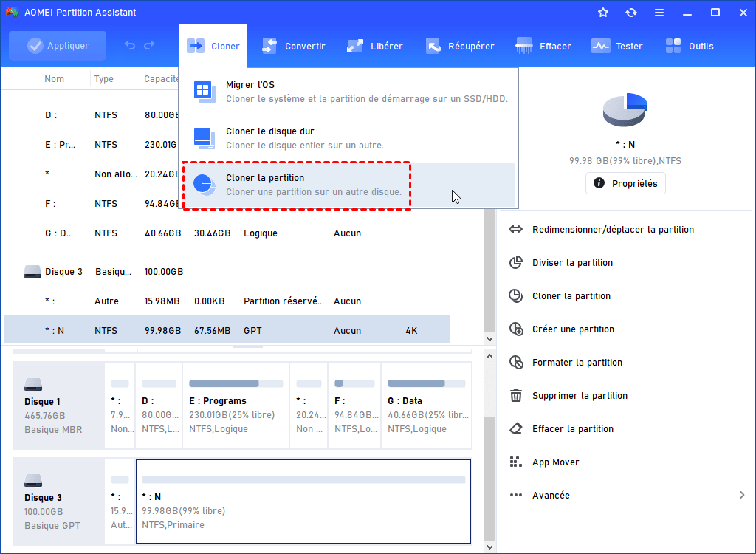This screenshot has width=756, height=554.
Task: Click the AOMEI app logo in title bar
Action: click(x=12, y=12)
